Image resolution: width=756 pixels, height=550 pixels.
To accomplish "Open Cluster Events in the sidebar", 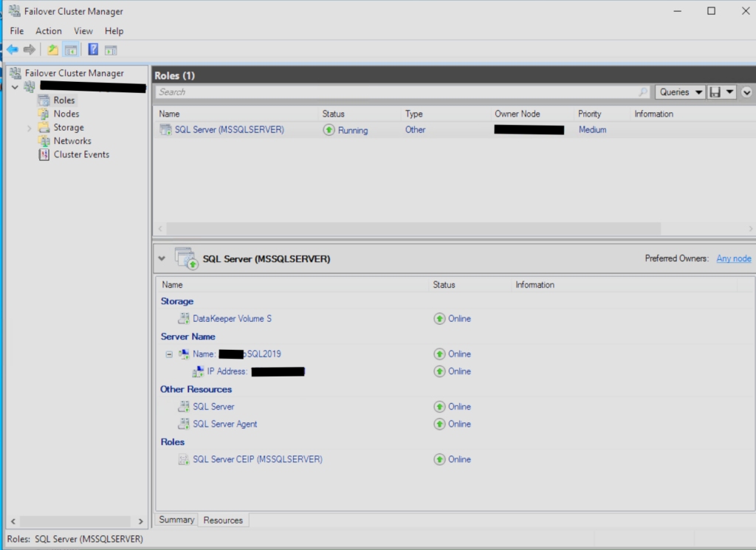I will pyautogui.click(x=77, y=154).
